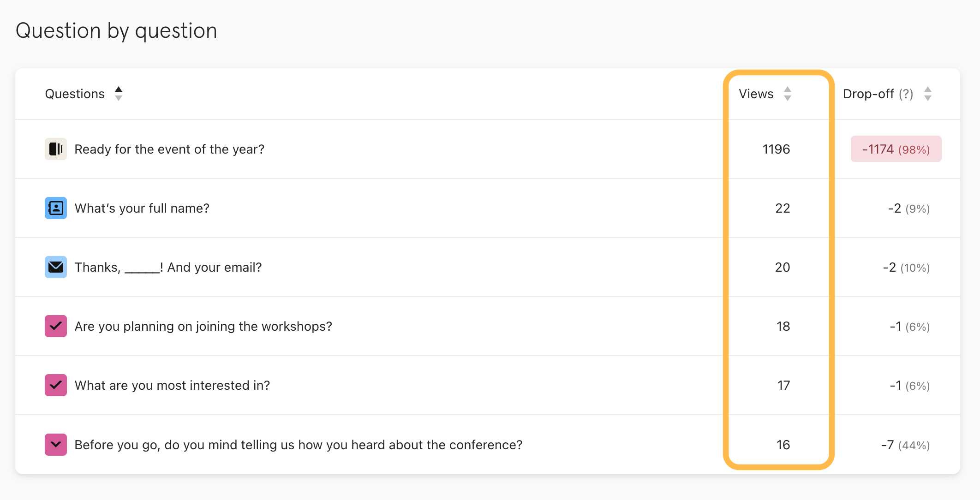980x500 pixels.
Task: Click the red -1174 (98%) drop-off badge
Action: pyautogui.click(x=896, y=149)
